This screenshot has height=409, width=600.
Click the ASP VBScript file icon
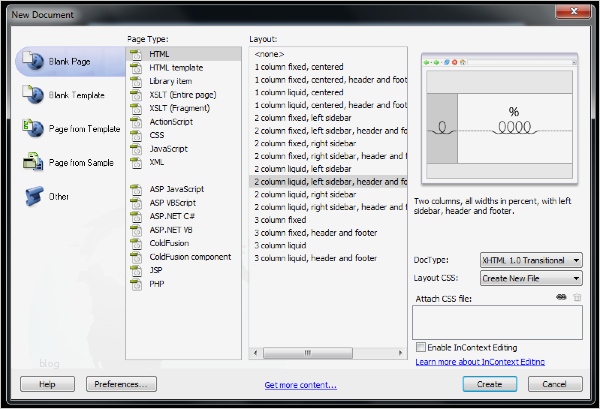[x=136, y=203]
